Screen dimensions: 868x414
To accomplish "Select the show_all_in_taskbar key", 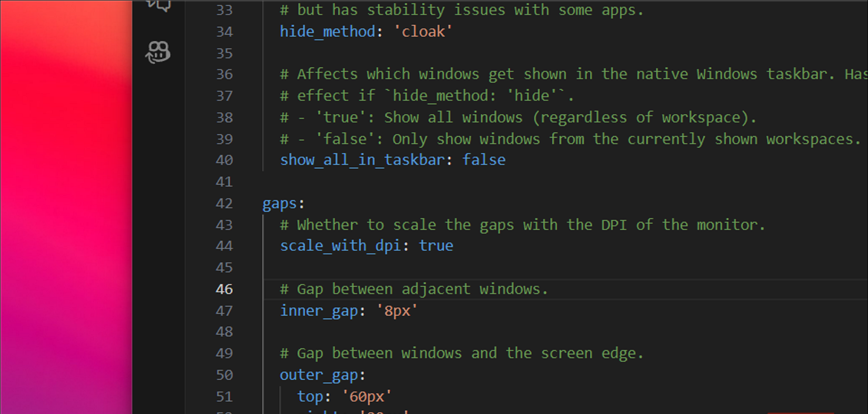I will [x=363, y=159].
